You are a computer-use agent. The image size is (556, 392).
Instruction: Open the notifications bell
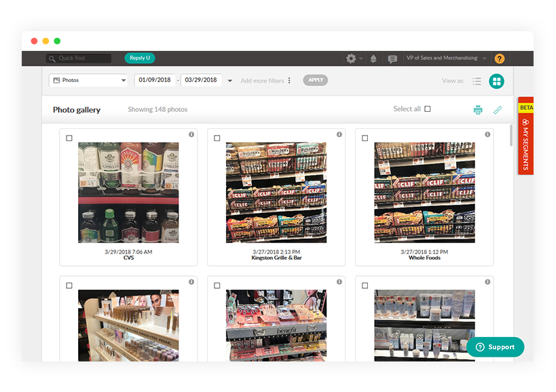point(373,59)
